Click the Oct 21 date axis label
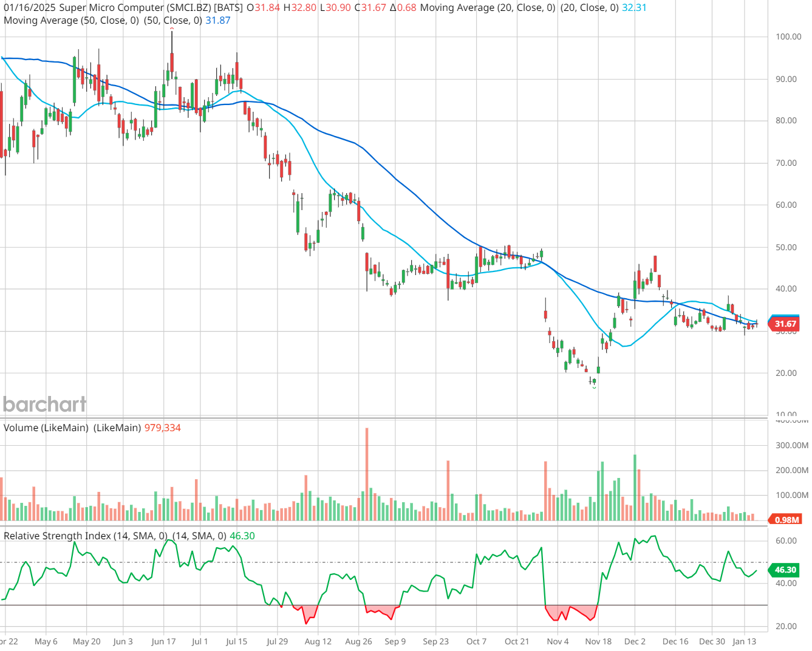The width and height of the screenshot is (812, 651). point(517,641)
